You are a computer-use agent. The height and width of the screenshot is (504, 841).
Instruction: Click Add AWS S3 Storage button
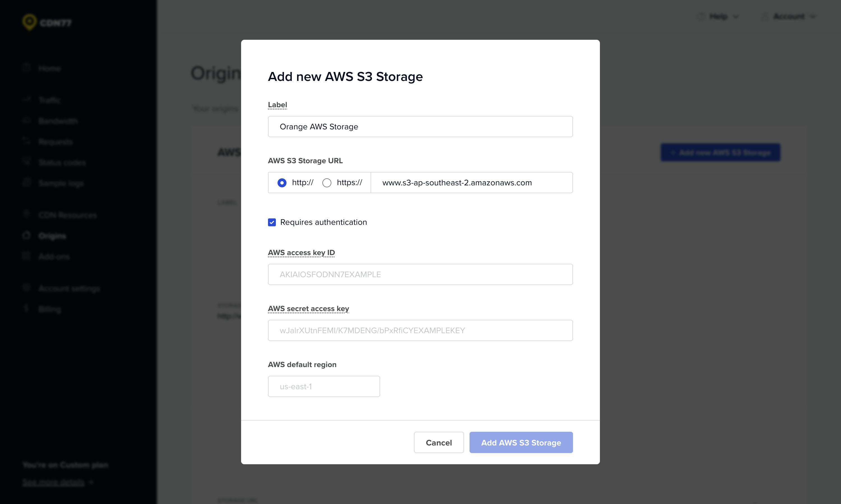pyautogui.click(x=521, y=442)
